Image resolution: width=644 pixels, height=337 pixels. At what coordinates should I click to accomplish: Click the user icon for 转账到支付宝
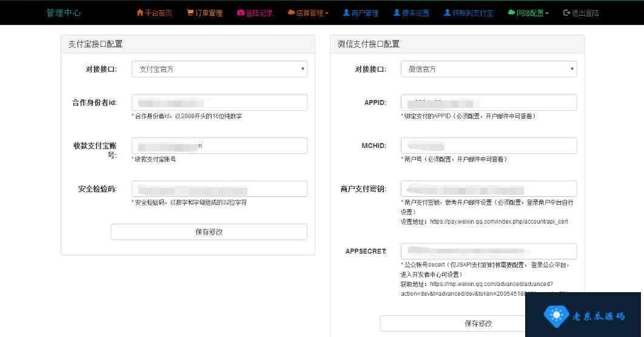point(447,13)
